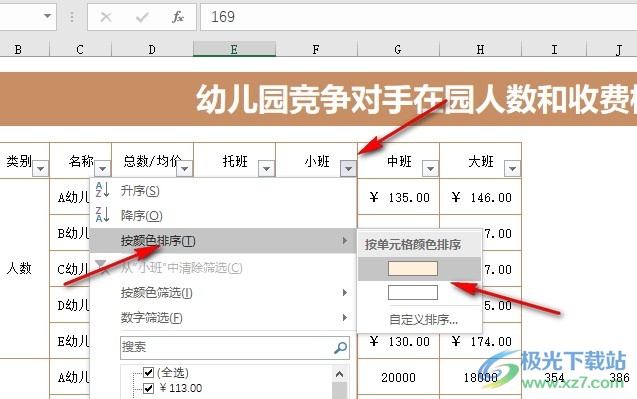Toggle the (全选) checkbox
The image size is (637, 399).
point(149,372)
